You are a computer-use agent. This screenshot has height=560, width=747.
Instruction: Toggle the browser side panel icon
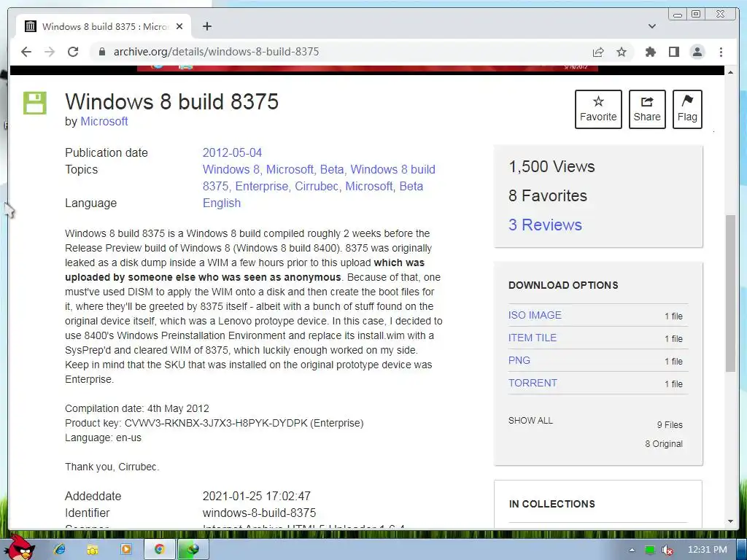click(673, 52)
